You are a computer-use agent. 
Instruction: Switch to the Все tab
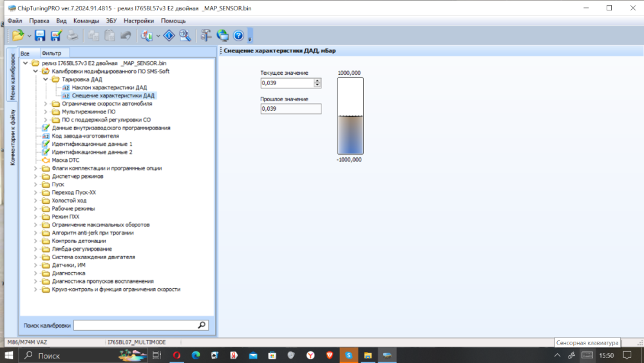(x=25, y=54)
